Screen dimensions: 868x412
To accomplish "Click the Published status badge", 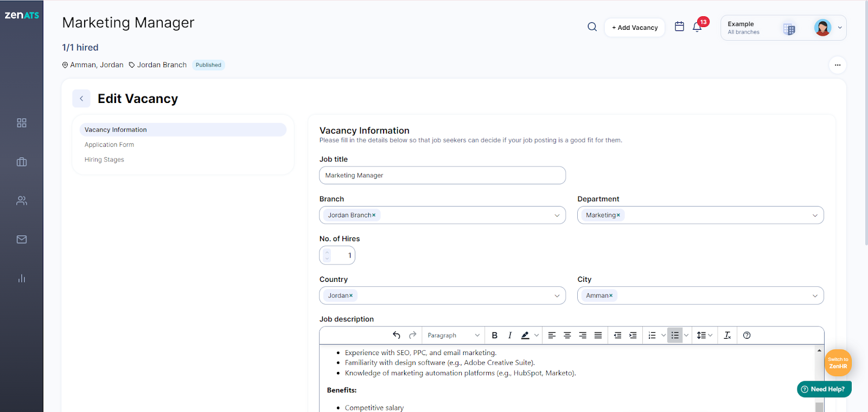I will (x=208, y=65).
